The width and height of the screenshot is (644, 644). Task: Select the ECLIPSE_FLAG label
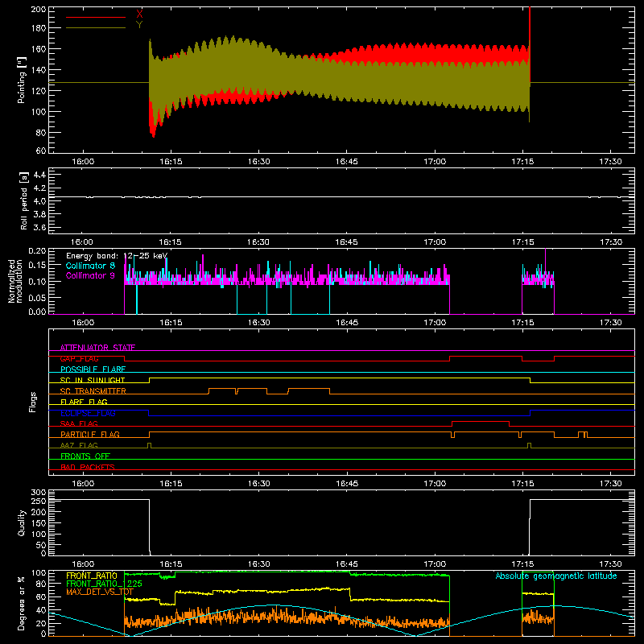pos(88,413)
